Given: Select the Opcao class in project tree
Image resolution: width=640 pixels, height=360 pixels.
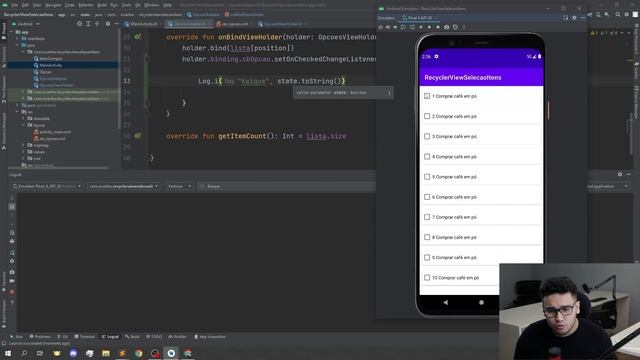Looking at the screenshot, I should point(46,72).
